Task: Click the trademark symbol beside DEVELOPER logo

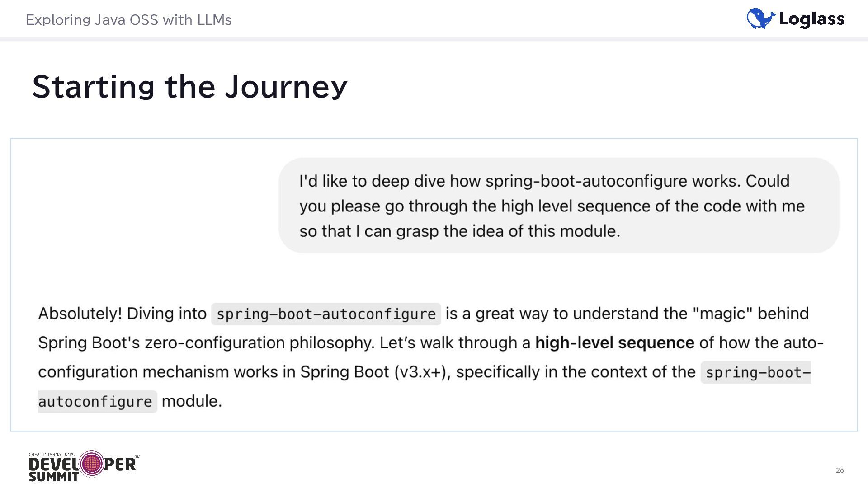Action: pos(137,457)
